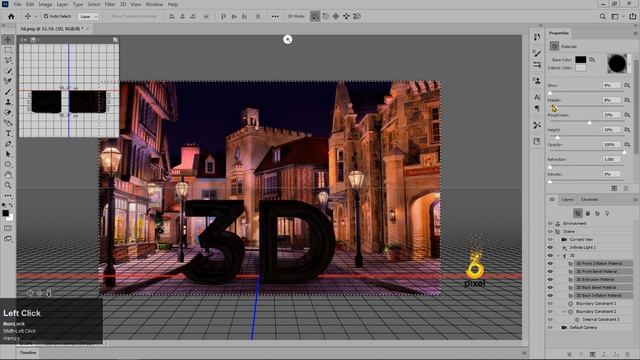
Task: Select the Pen tool
Action: point(8,144)
